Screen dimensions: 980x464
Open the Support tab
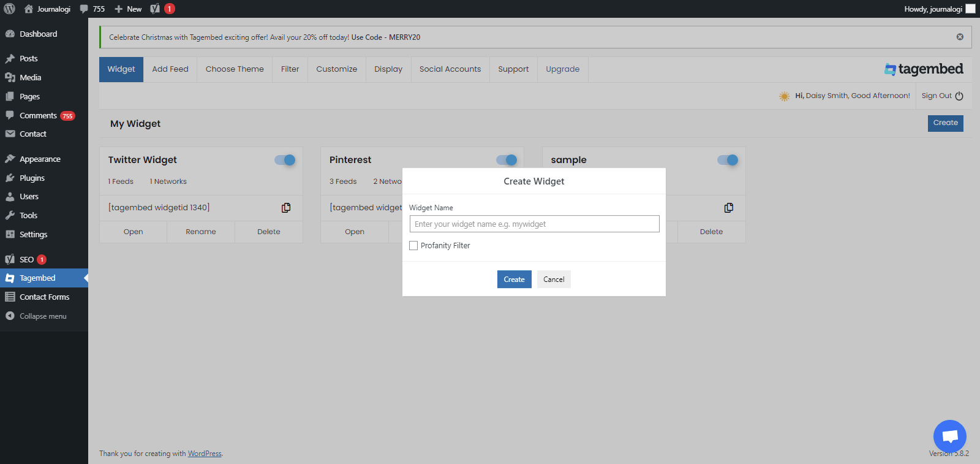[513, 69]
